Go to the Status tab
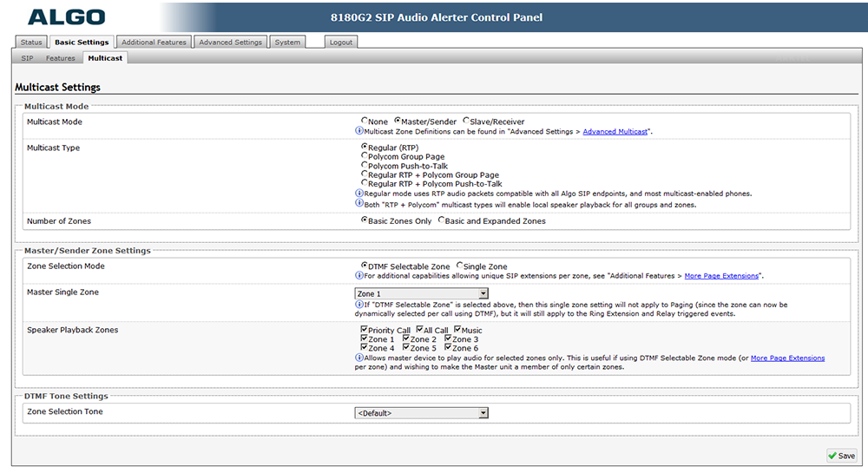868x473 pixels. (x=30, y=42)
